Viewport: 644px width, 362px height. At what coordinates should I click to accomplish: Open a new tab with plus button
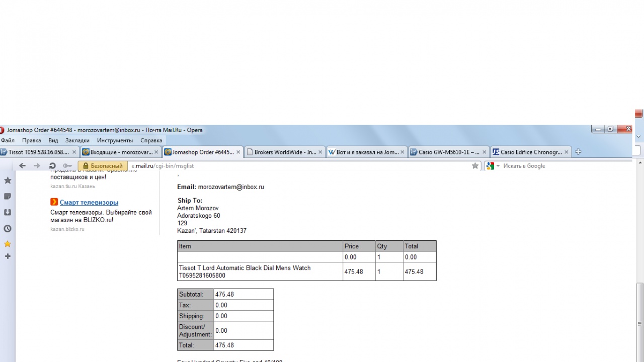tap(578, 152)
